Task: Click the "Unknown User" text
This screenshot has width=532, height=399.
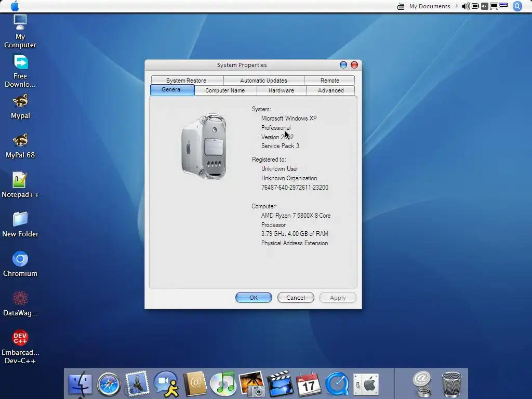Action: click(x=280, y=169)
